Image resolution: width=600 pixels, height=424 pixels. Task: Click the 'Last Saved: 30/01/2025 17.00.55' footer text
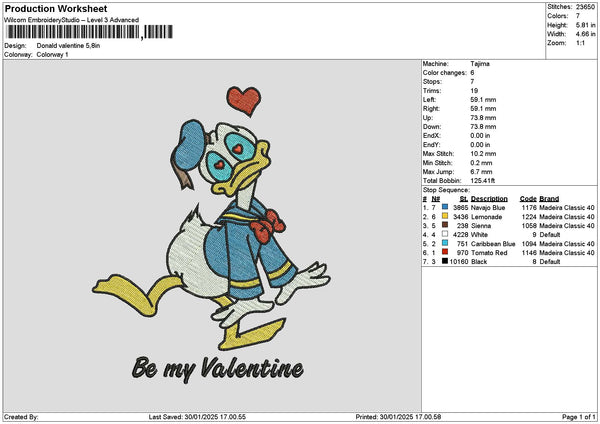(197, 417)
